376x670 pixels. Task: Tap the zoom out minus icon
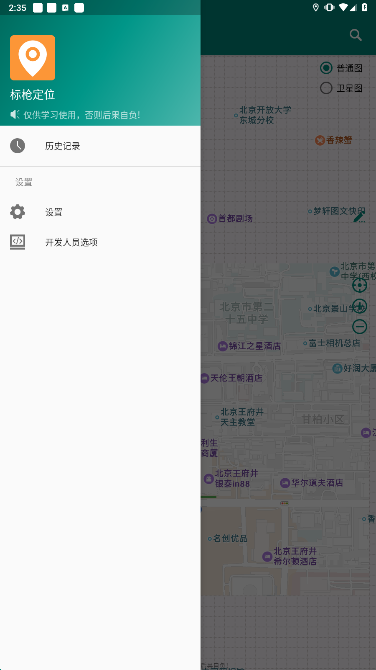click(x=359, y=327)
